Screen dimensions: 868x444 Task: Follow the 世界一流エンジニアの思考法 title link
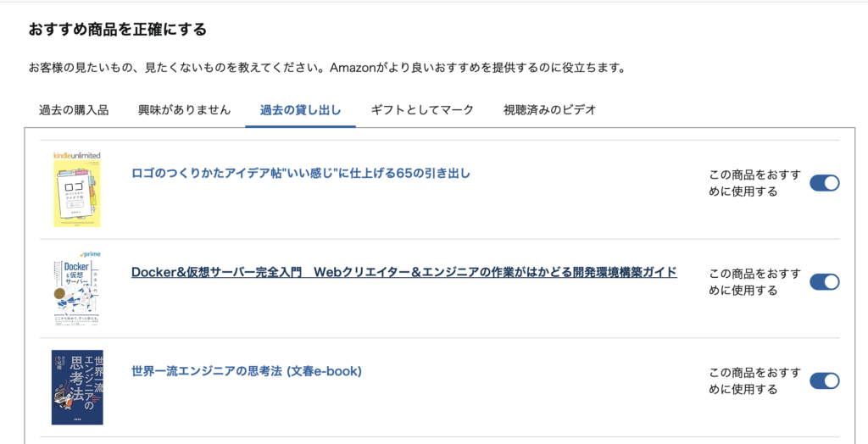(x=248, y=371)
